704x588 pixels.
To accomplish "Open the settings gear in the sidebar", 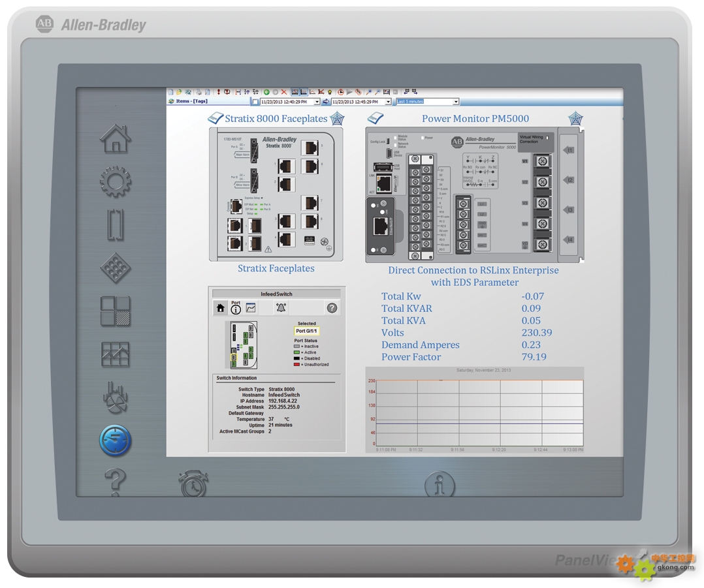I will 116,182.
